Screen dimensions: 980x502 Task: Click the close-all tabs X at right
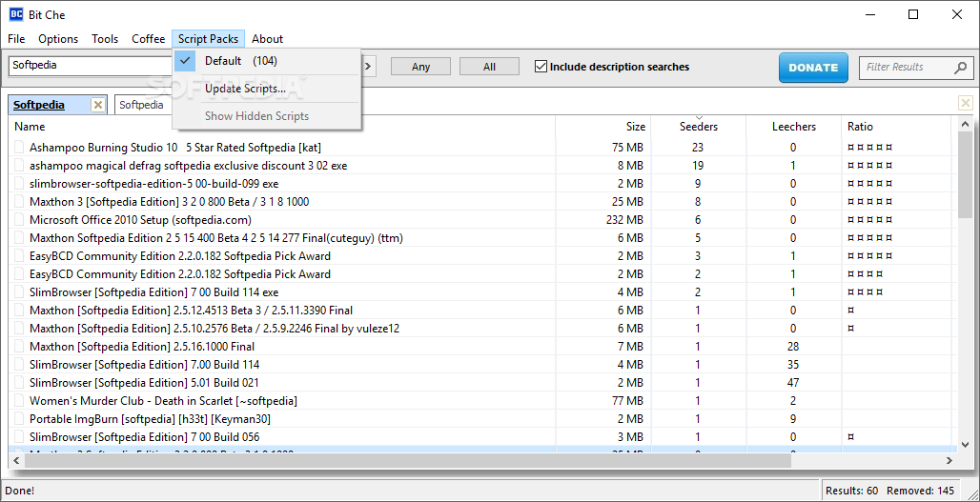[966, 104]
